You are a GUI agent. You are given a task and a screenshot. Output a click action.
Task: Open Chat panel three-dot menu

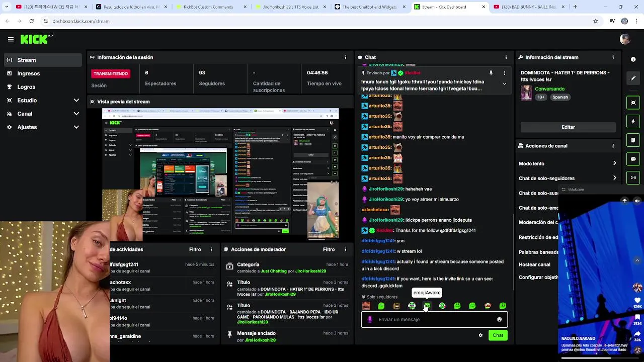point(506,57)
